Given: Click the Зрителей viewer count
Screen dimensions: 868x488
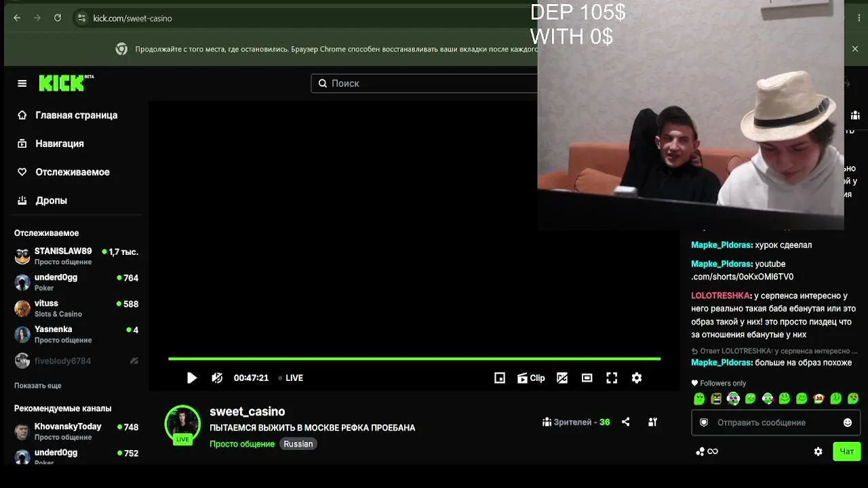Looking at the screenshot, I should pos(576,422).
